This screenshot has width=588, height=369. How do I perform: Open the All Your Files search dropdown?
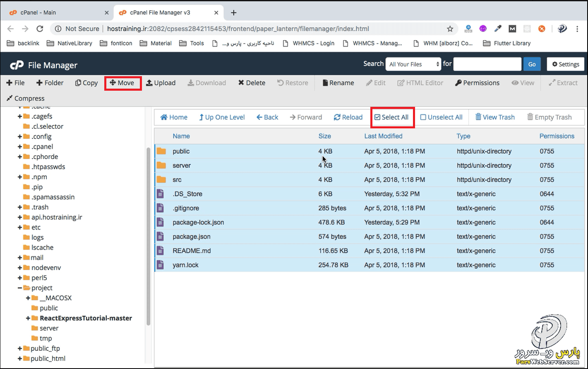pos(413,64)
